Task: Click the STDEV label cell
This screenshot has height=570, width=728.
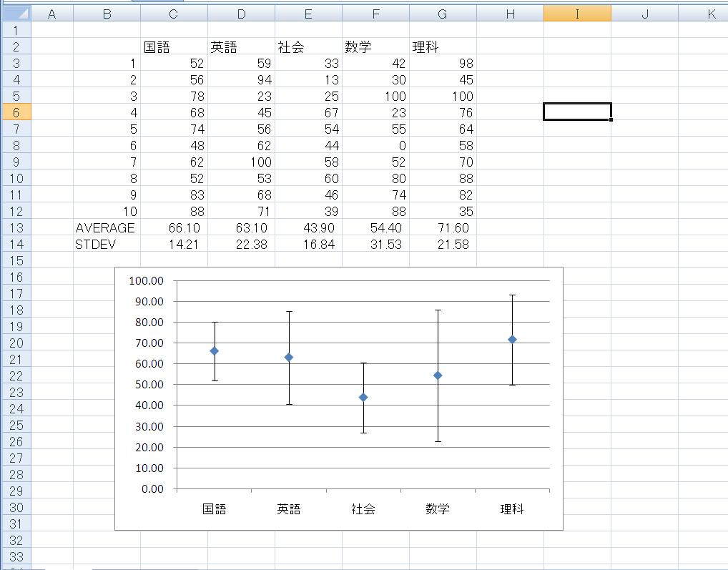Action: 106,244
